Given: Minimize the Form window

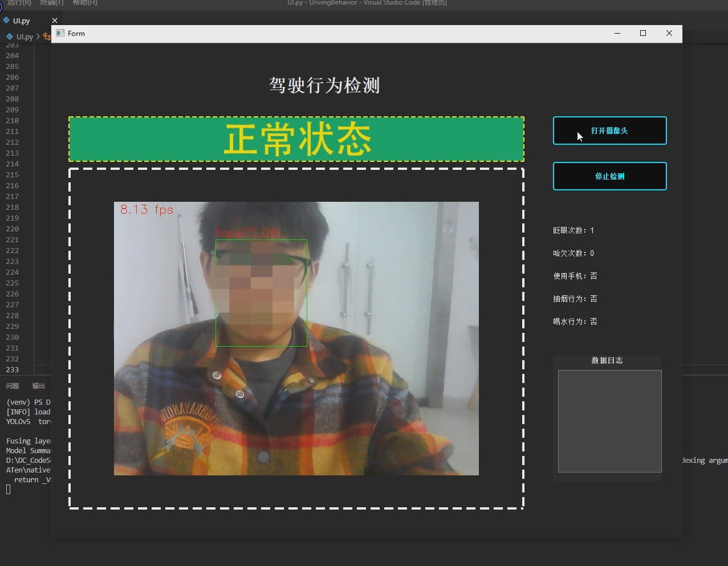Looking at the screenshot, I should (617, 33).
